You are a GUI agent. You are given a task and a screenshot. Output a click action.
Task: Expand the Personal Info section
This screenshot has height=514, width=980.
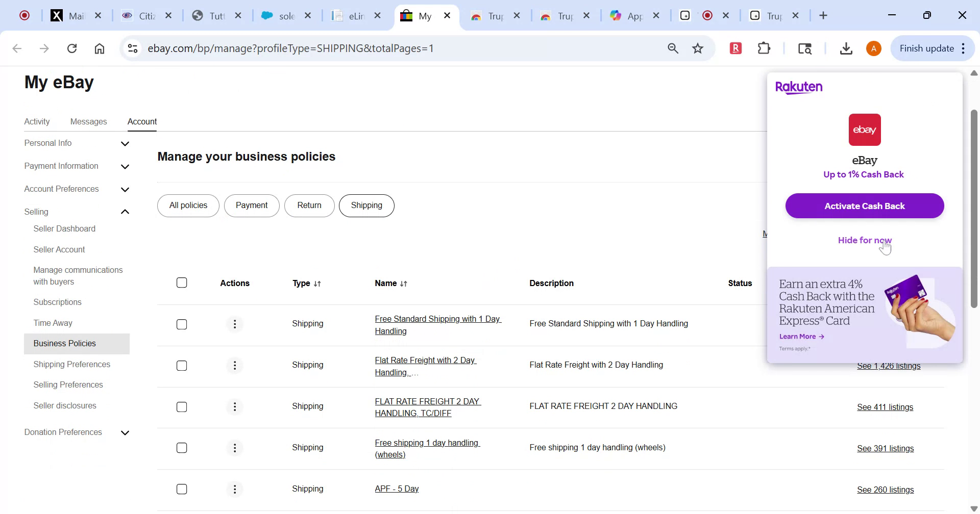click(125, 144)
